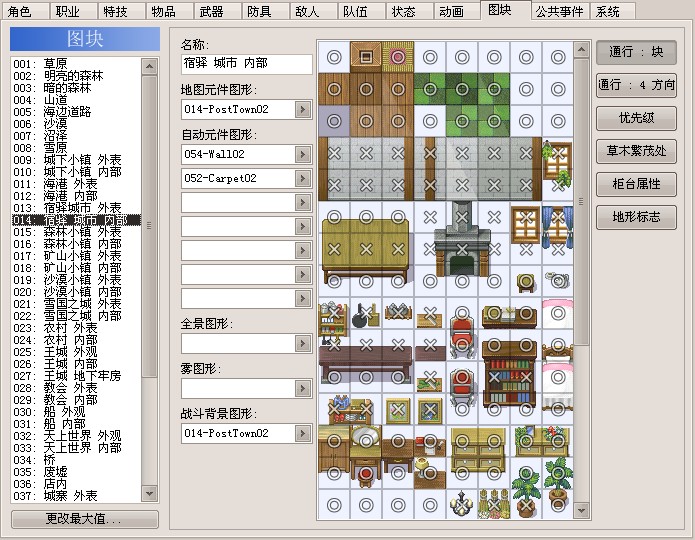Select the oval vanity mirror tile
695x540 pixels.
[x=366, y=440]
